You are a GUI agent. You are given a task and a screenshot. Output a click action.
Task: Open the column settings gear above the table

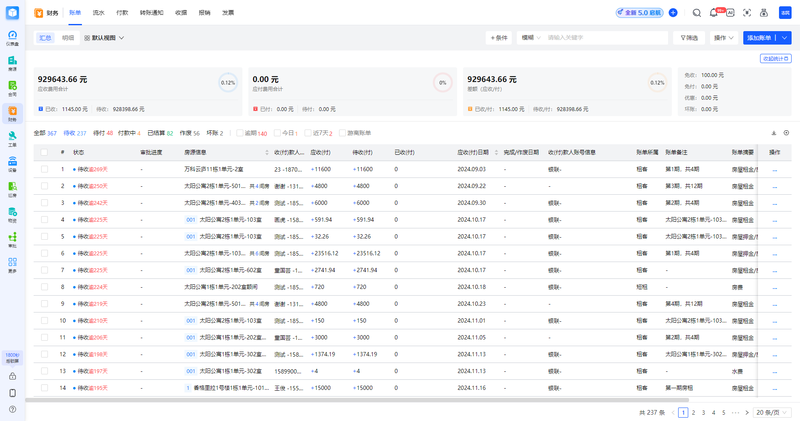[x=786, y=133]
